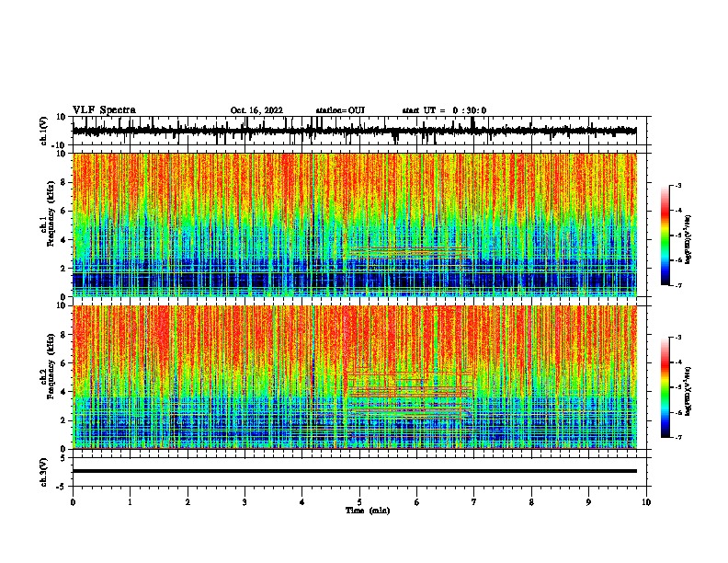Image resolution: width=728 pixels, height=563 pixels.
Task: Click the "2" kHz tick on ch.2 frequency axis
Action: coord(63,420)
